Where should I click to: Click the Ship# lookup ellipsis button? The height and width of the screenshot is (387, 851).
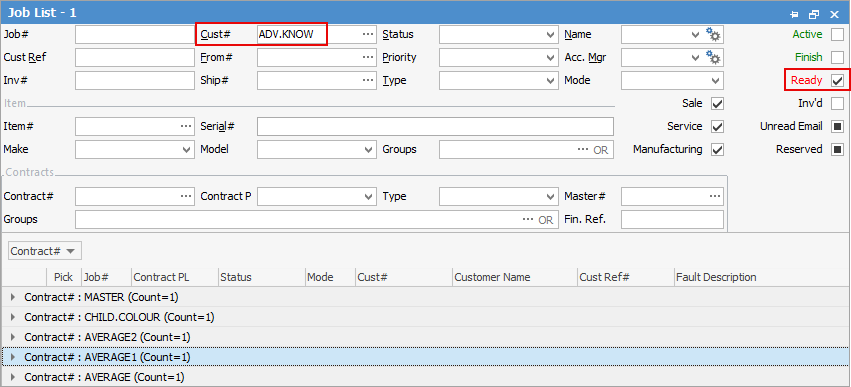pyautogui.click(x=369, y=80)
